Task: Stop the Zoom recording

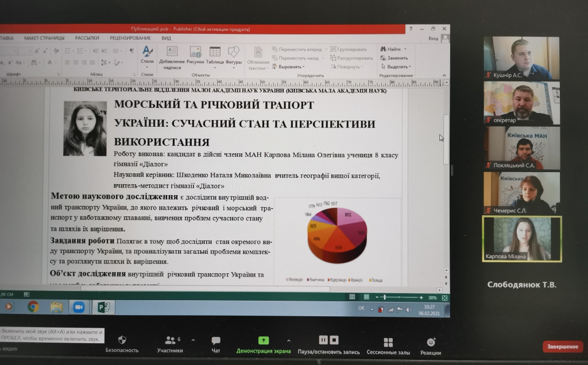Action: 334,340
